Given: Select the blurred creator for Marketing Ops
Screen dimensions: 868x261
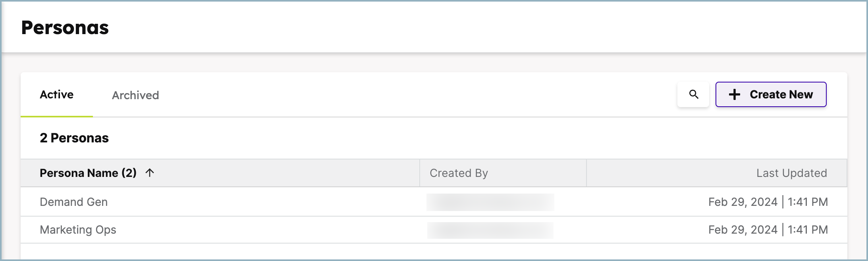Looking at the screenshot, I should pos(490,230).
